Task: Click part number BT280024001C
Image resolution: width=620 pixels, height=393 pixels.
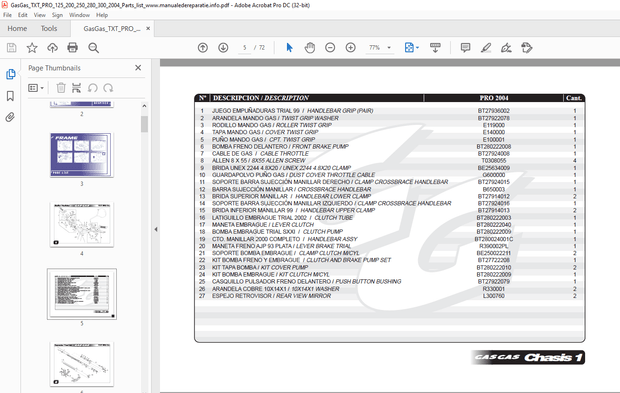Action: coord(493,239)
